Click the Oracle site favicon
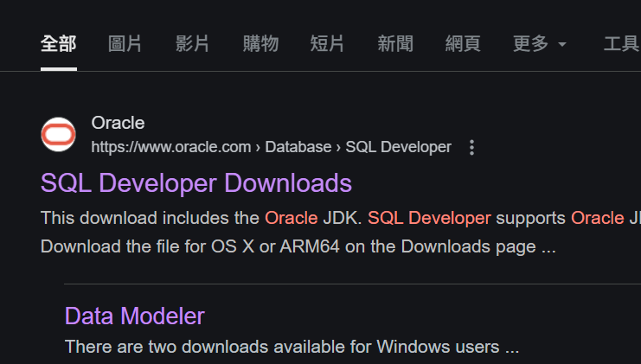 pos(59,134)
